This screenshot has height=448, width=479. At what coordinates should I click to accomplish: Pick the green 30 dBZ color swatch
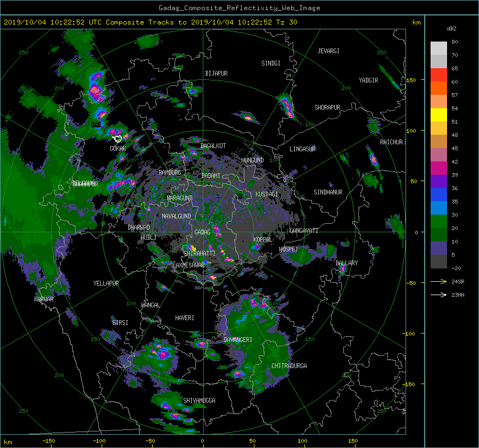439,221
